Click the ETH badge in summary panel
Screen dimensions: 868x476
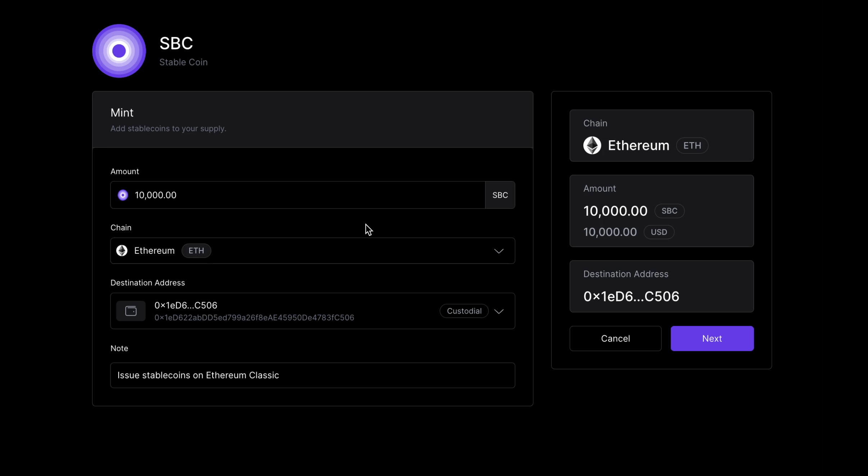tap(692, 146)
